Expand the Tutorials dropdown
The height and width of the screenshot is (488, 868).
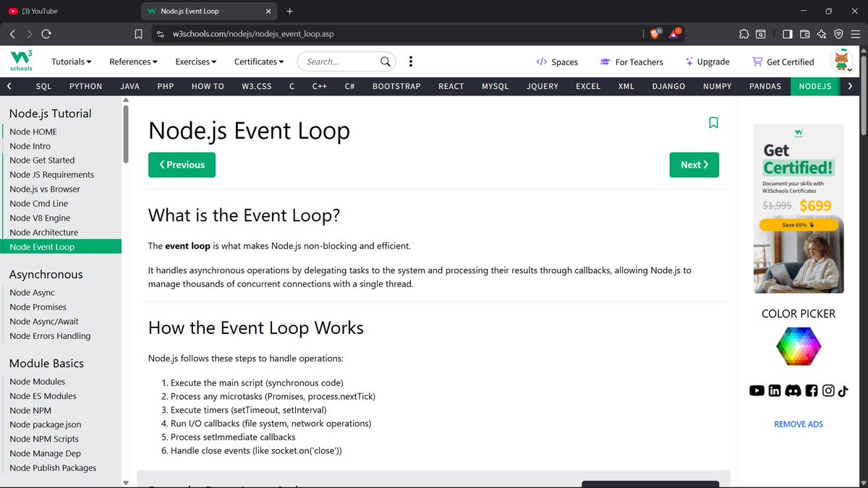pos(72,61)
